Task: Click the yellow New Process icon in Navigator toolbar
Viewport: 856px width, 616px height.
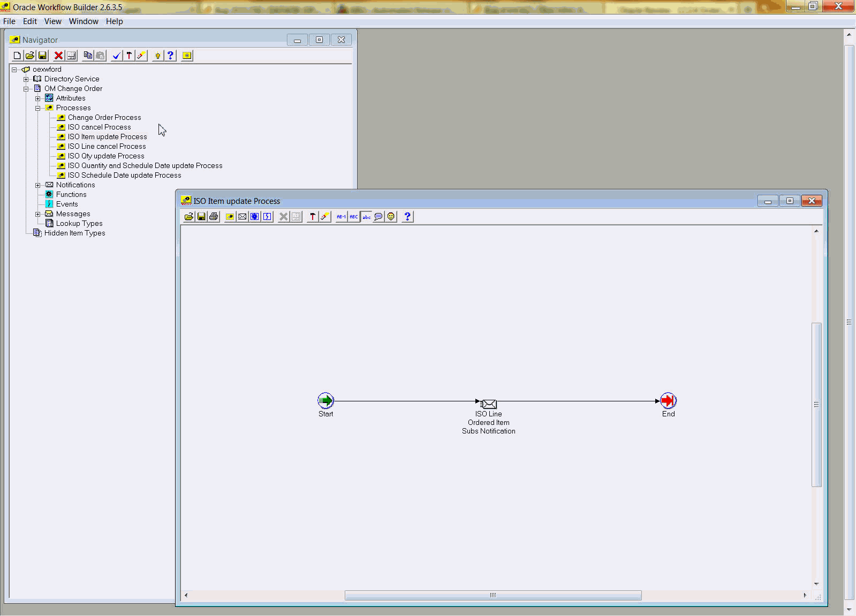Action: (x=187, y=56)
